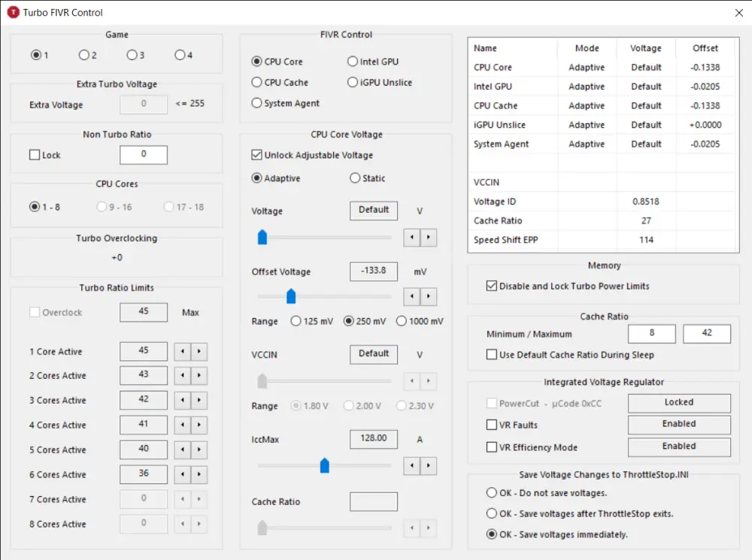Click the 1 Core Active value field

tap(144, 352)
